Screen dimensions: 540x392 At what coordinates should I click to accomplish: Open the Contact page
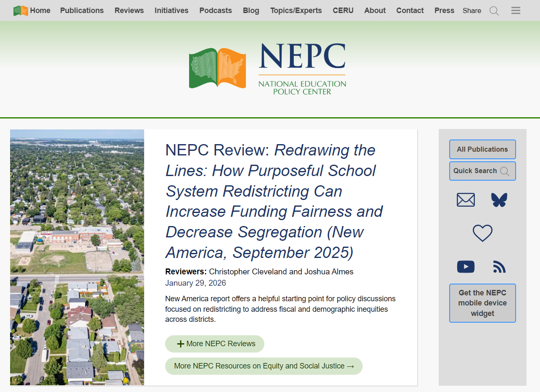click(410, 11)
